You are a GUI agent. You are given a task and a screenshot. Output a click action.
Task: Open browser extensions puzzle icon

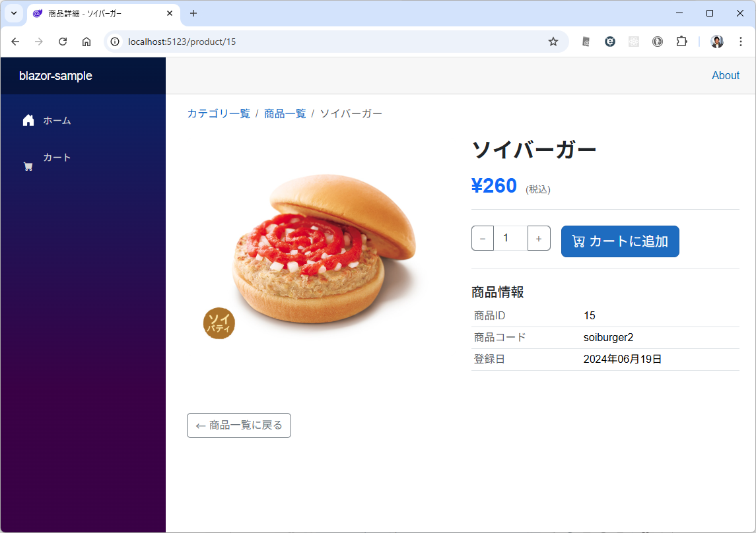coord(681,42)
